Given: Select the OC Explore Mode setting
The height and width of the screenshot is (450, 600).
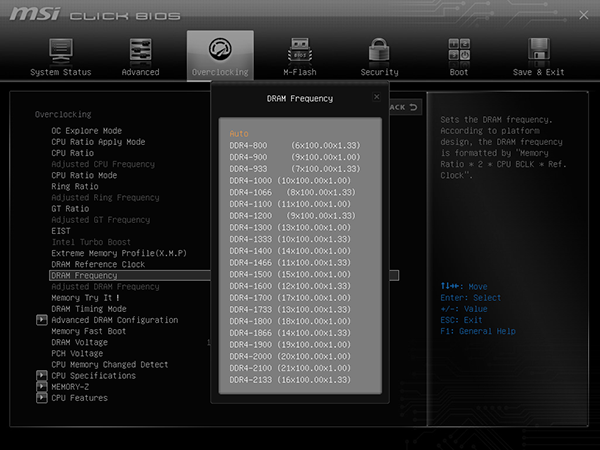Looking at the screenshot, I should [x=86, y=131].
